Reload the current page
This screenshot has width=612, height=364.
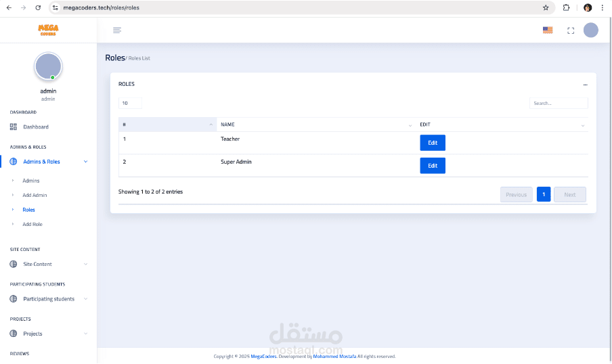[38, 8]
